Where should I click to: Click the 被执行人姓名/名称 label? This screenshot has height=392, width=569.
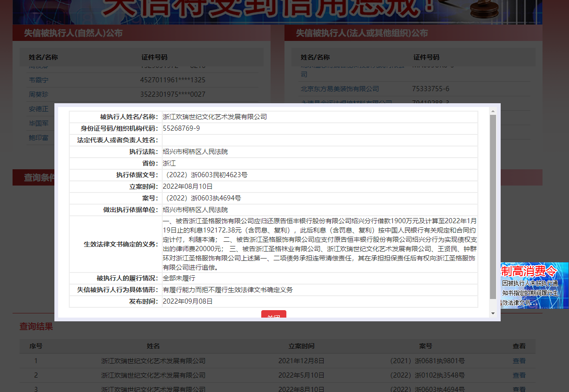129,117
